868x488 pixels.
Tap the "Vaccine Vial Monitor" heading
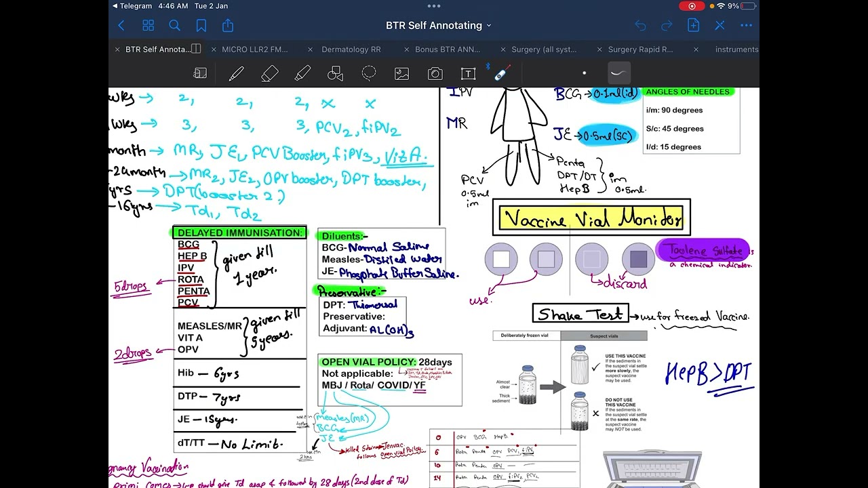[591, 219]
